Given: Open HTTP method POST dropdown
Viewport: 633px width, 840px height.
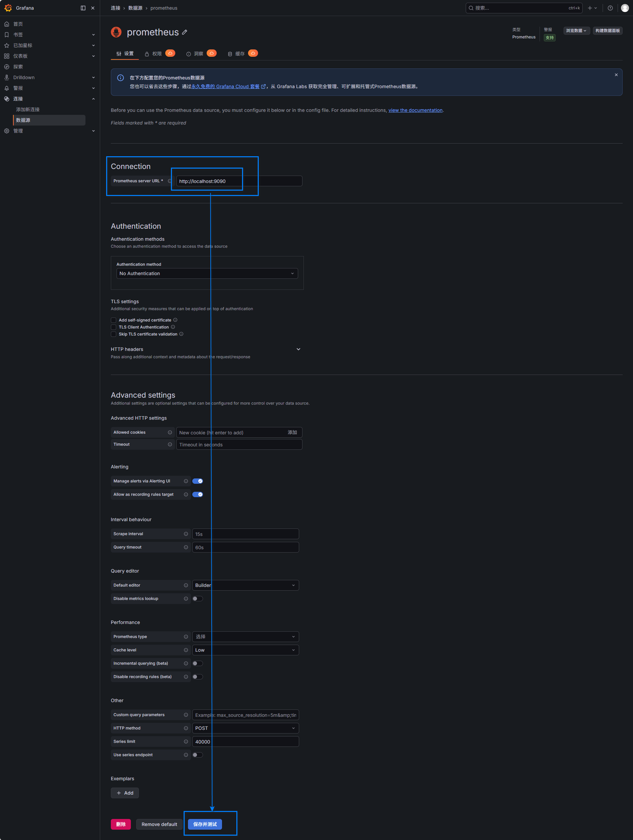Looking at the screenshot, I should [x=245, y=728].
